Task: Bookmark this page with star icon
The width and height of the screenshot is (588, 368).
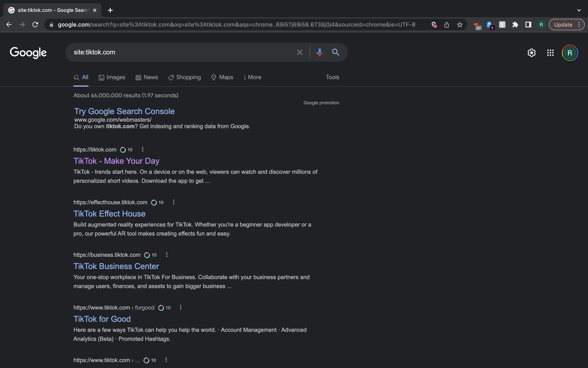Action: click(459, 25)
